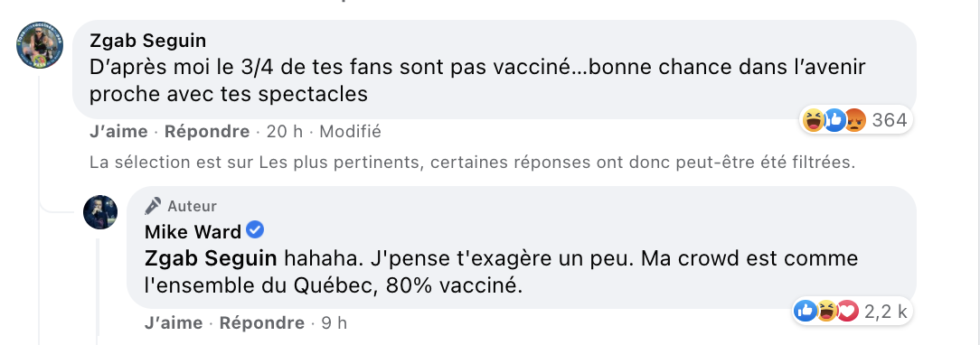The image size is (980, 345).
Task: Click the 20 h timestamp
Action: pyautogui.click(x=285, y=132)
